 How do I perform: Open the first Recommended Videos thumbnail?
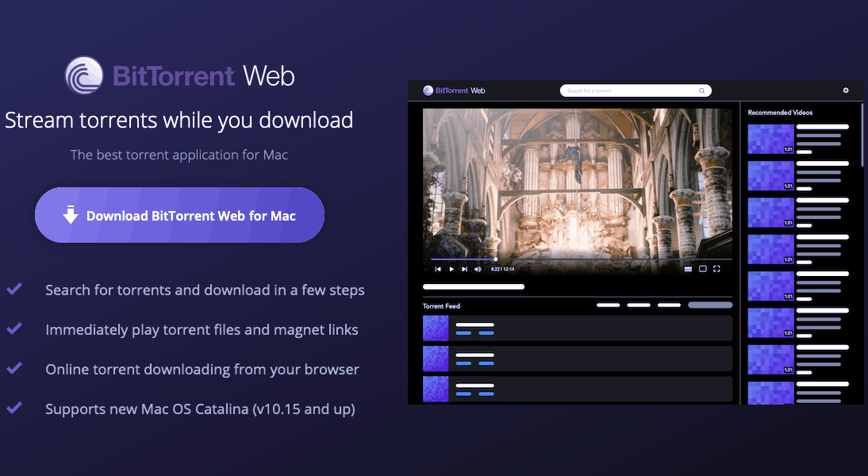pos(770,139)
